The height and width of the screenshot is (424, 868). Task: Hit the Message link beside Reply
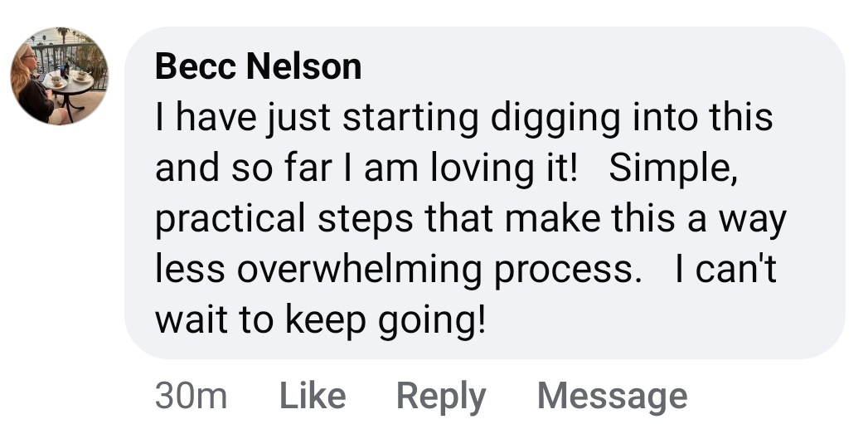pos(612,396)
